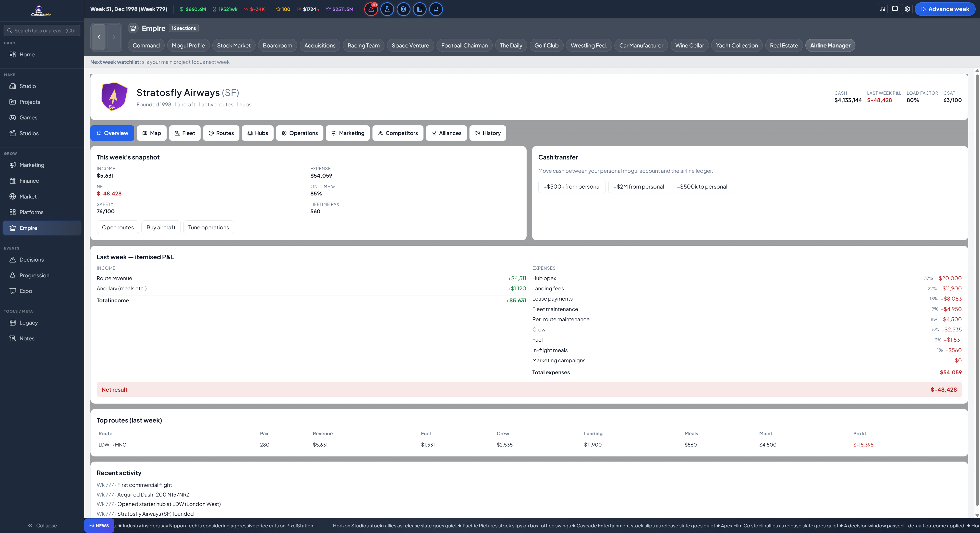Switch to the Fleet tab
Image resolution: width=980 pixels, height=533 pixels.
coord(185,133)
